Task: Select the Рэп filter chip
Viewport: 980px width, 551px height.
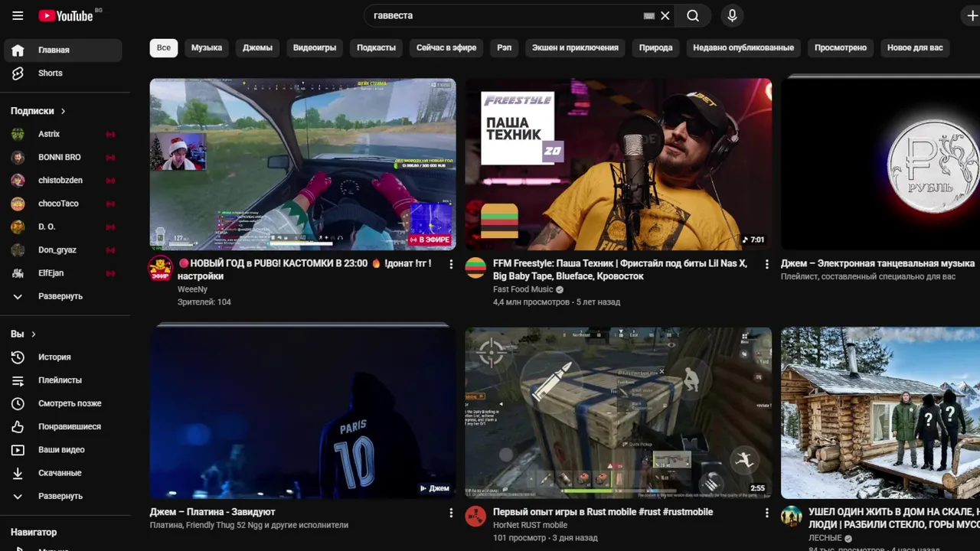Action: [x=504, y=47]
